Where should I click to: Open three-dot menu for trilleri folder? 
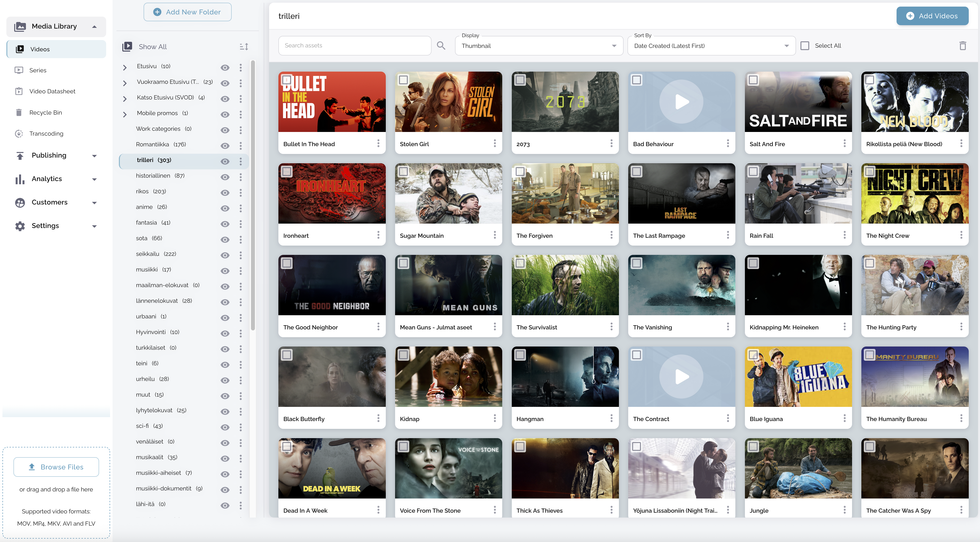(240, 161)
